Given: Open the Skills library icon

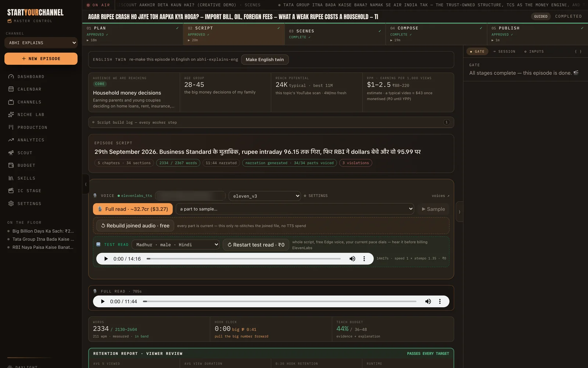Looking at the screenshot, I should tap(11, 178).
